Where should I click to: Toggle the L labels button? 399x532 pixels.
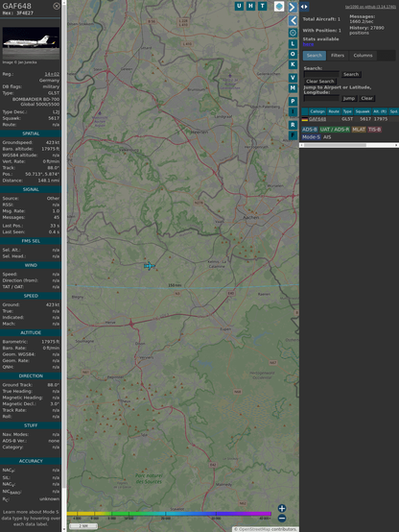pos(293,44)
